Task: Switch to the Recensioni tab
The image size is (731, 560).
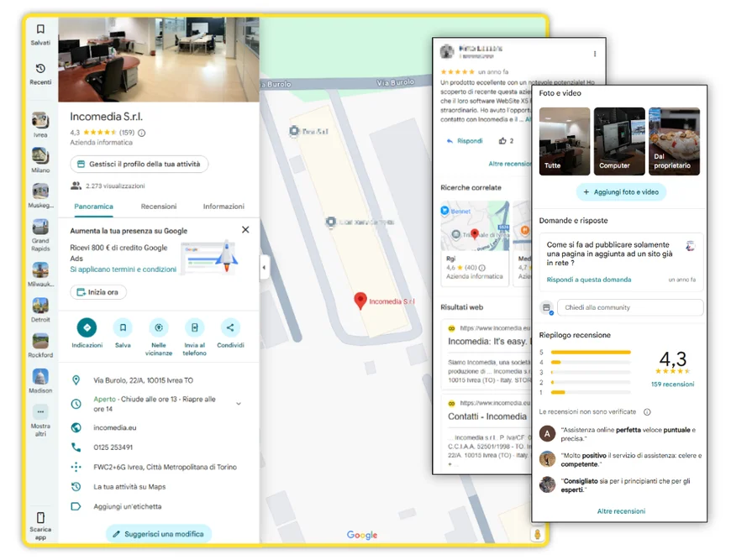Action: click(159, 207)
